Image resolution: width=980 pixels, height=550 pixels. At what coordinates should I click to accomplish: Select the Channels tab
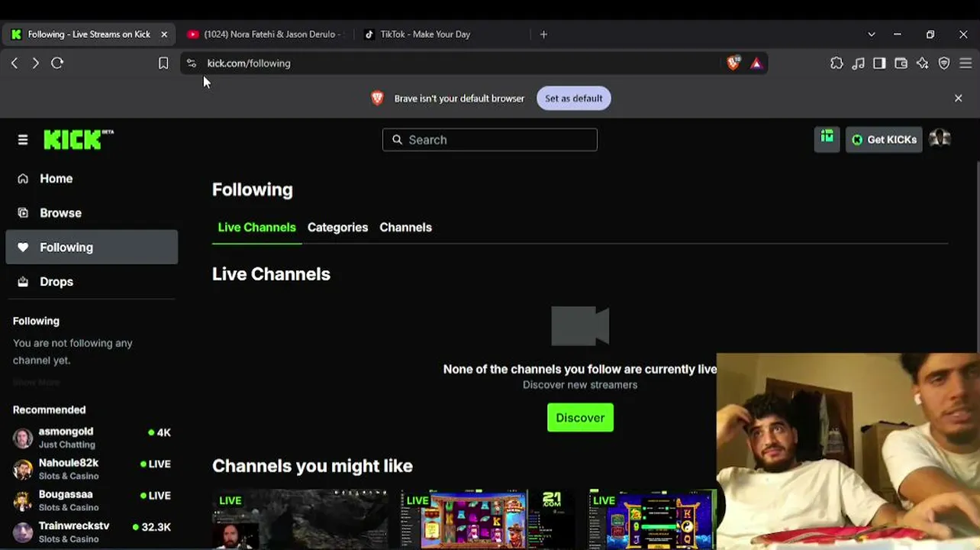pyautogui.click(x=405, y=228)
